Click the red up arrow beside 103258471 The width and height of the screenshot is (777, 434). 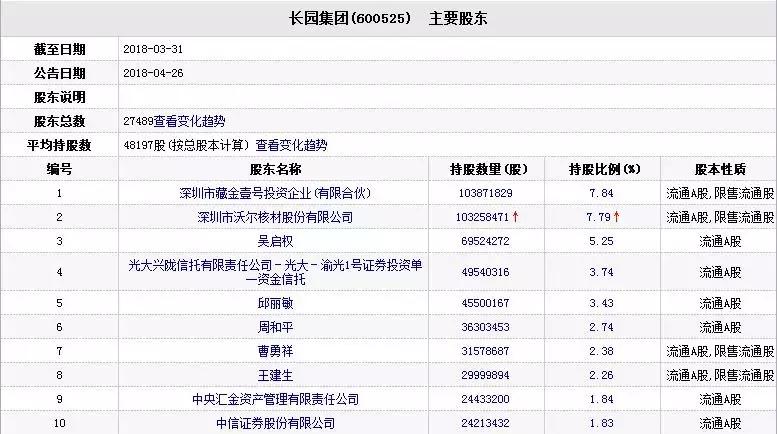[515, 217]
